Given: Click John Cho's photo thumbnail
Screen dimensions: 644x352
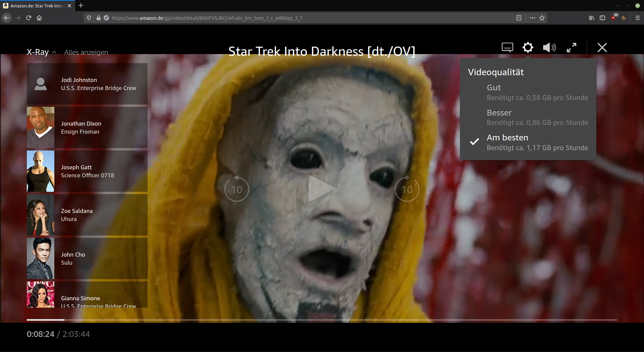Looking at the screenshot, I should click(41, 259).
